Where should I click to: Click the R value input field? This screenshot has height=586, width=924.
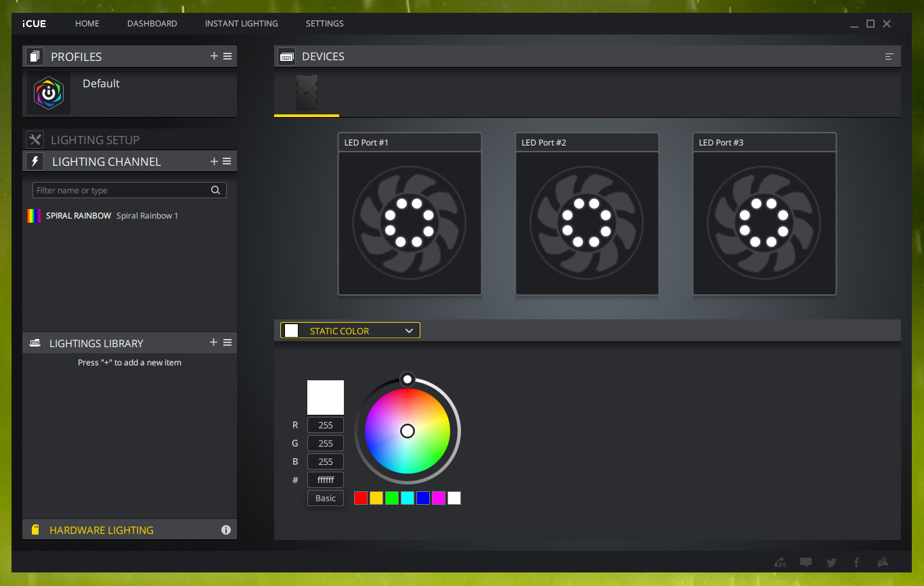326,425
